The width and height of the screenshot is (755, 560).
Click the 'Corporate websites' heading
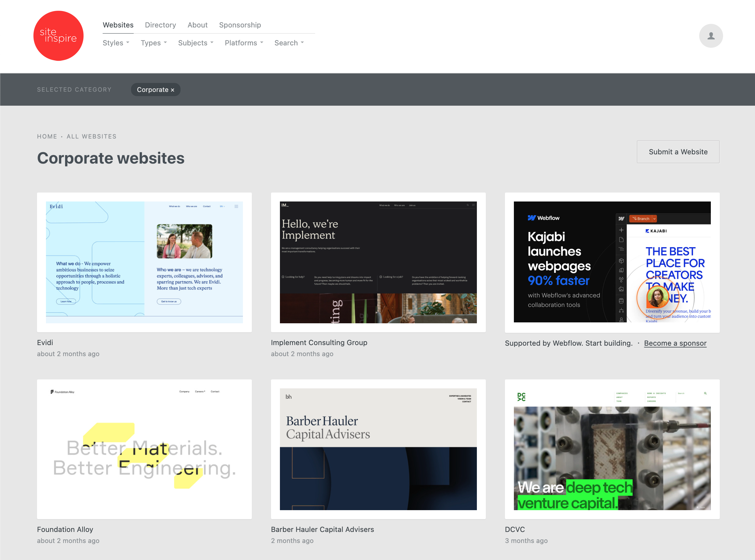click(111, 158)
